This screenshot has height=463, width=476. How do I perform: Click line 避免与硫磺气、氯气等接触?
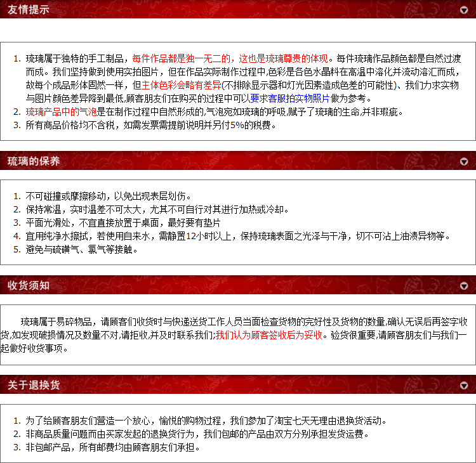pos(81,249)
